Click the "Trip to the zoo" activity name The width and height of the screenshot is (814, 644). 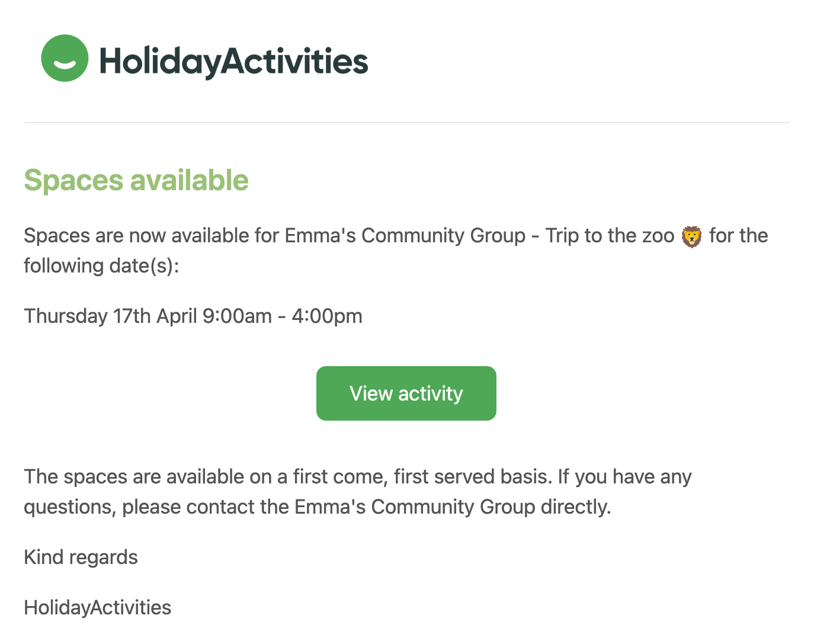pos(610,236)
